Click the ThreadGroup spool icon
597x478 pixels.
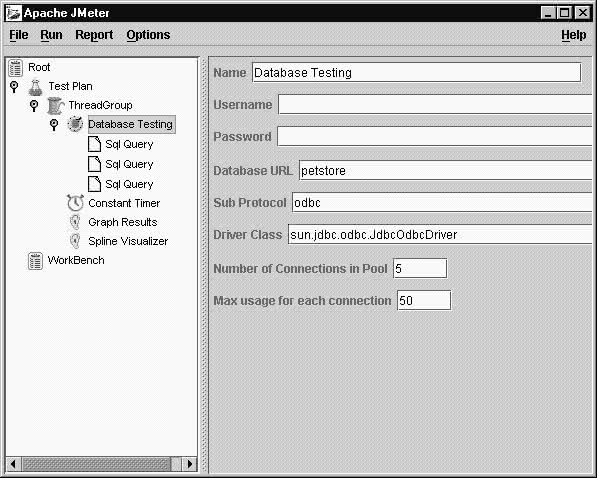(x=56, y=106)
